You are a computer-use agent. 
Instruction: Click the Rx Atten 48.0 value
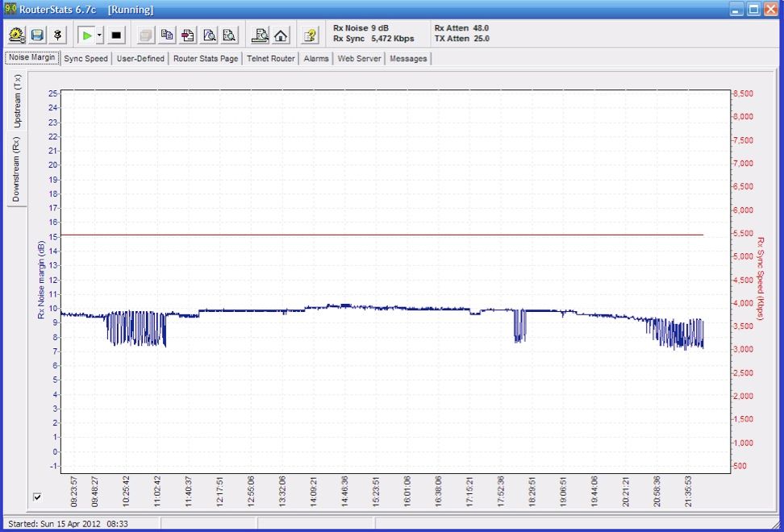point(461,28)
